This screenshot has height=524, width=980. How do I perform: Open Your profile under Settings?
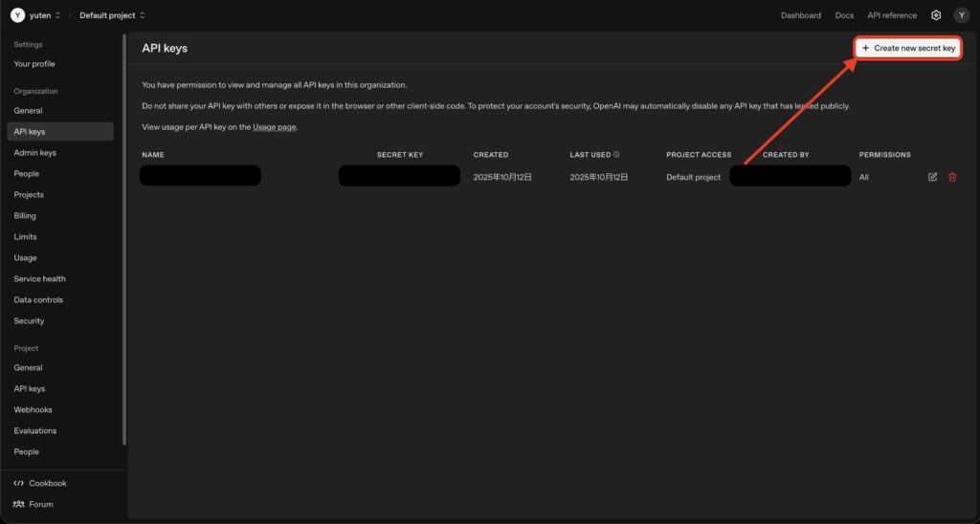point(34,64)
